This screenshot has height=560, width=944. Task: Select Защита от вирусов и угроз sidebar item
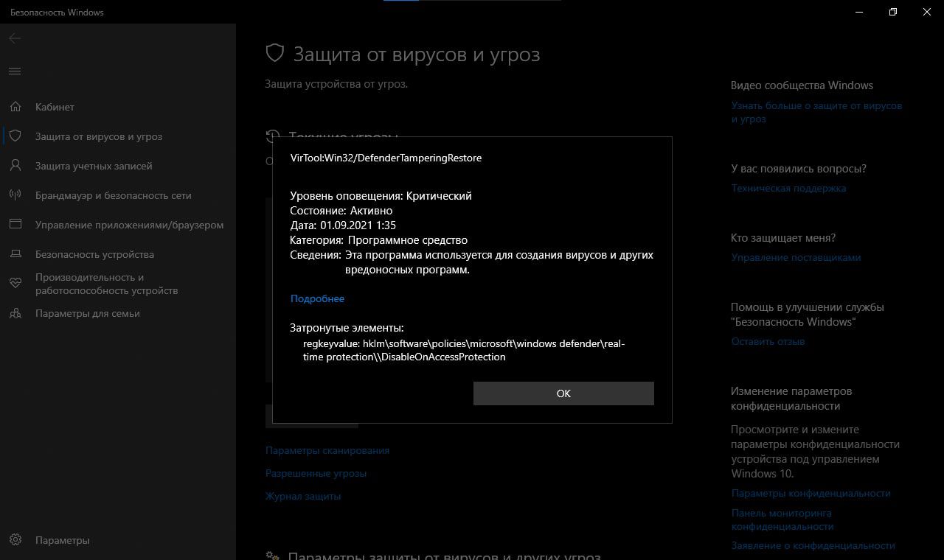[x=99, y=136]
